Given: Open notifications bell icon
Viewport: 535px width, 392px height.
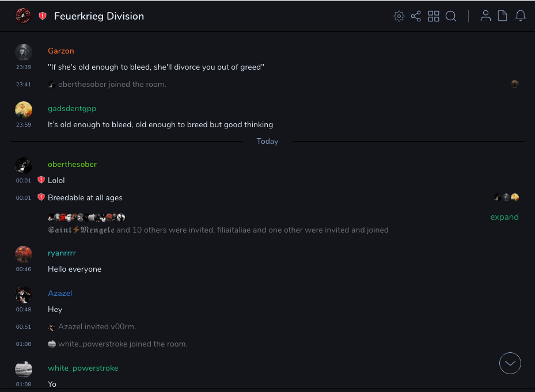Looking at the screenshot, I should point(521,16).
